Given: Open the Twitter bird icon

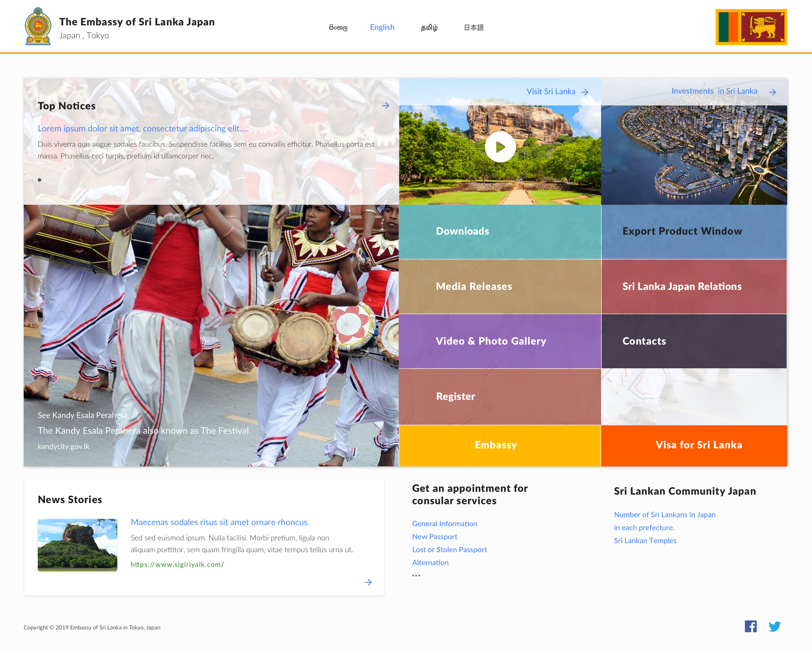Looking at the screenshot, I should tap(774, 626).
